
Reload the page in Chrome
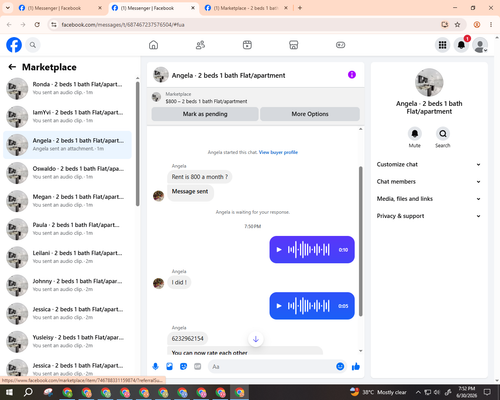pyautogui.click(x=37, y=24)
